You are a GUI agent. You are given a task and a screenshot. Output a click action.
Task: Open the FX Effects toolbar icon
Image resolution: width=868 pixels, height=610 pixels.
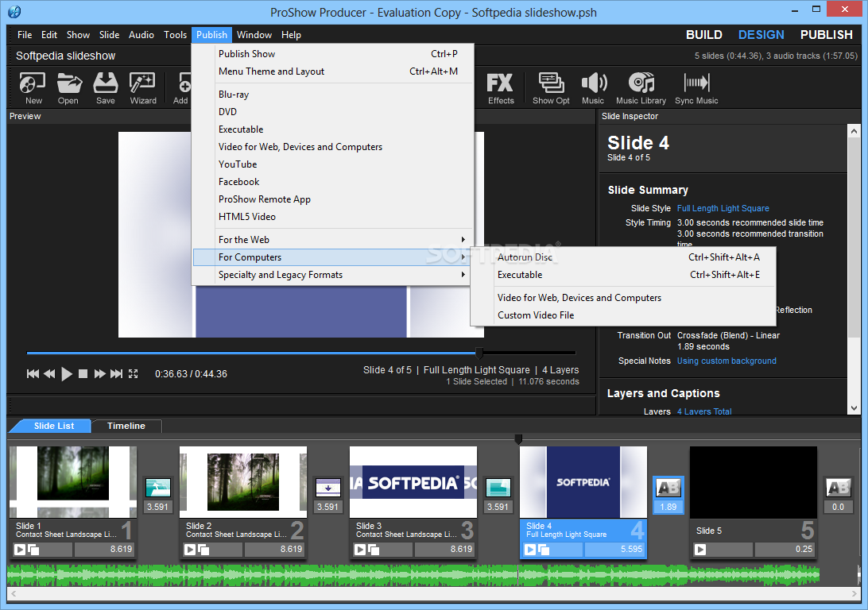coord(501,88)
